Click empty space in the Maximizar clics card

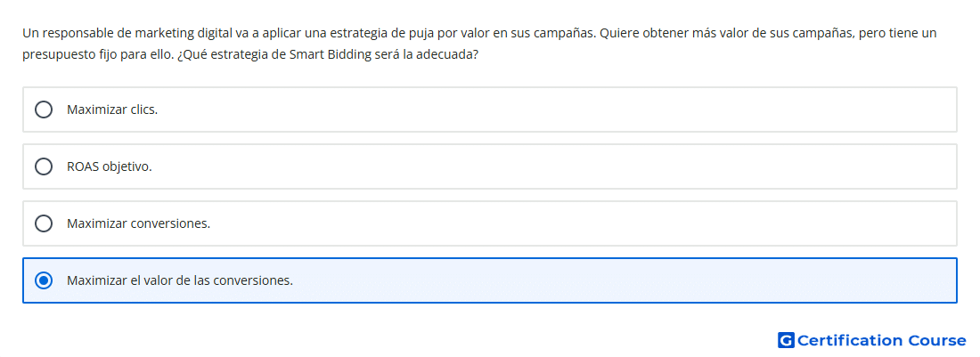tap(562, 110)
